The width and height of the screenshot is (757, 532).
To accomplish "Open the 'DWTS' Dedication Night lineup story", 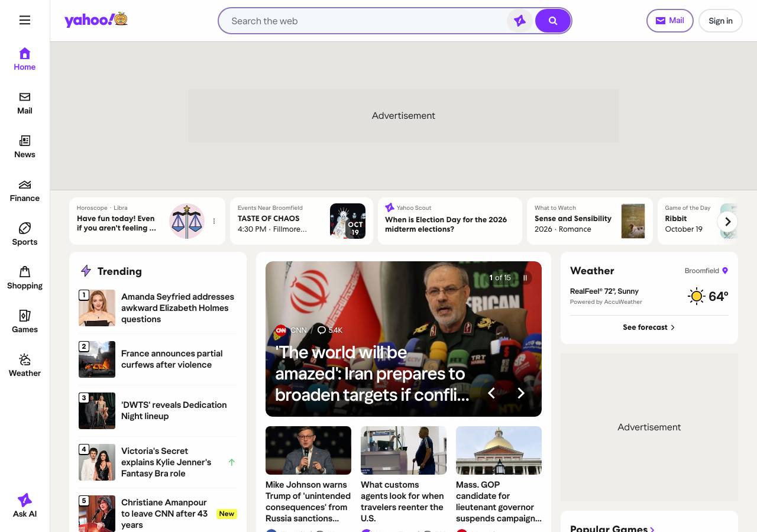I will coord(157,411).
